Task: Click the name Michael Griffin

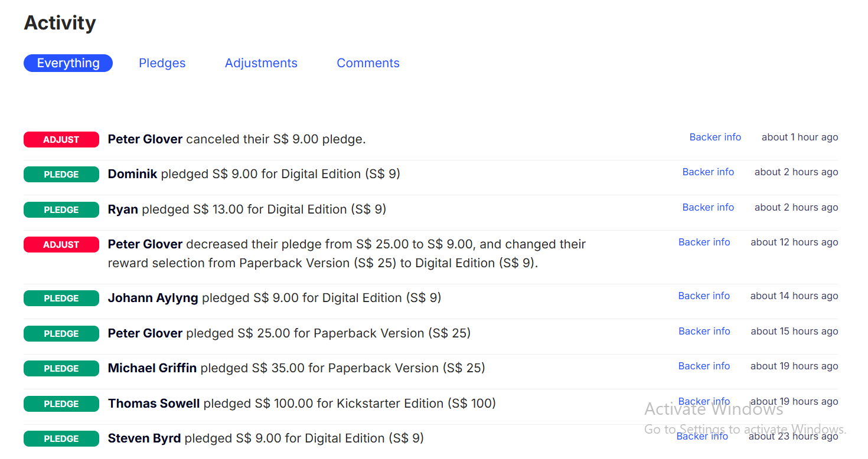Action: click(x=152, y=368)
